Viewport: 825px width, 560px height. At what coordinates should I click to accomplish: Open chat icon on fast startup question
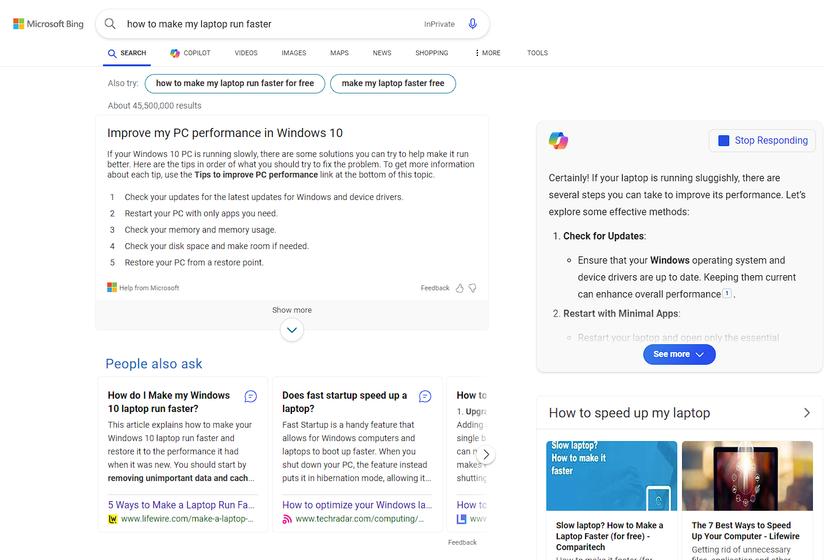pyautogui.click(x=425, y=396)
